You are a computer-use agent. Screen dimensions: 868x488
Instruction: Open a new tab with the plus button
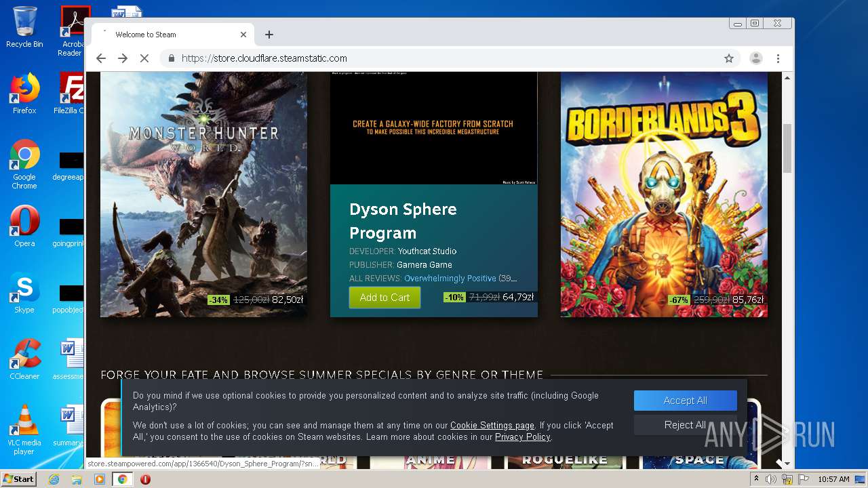tap(269, 35)
